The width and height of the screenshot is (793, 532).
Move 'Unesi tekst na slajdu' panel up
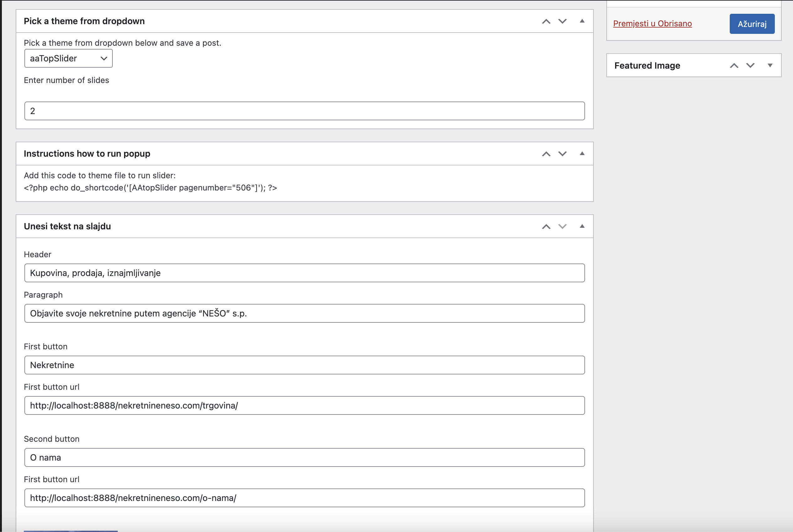pyautogui.click(x=546, y=227)
